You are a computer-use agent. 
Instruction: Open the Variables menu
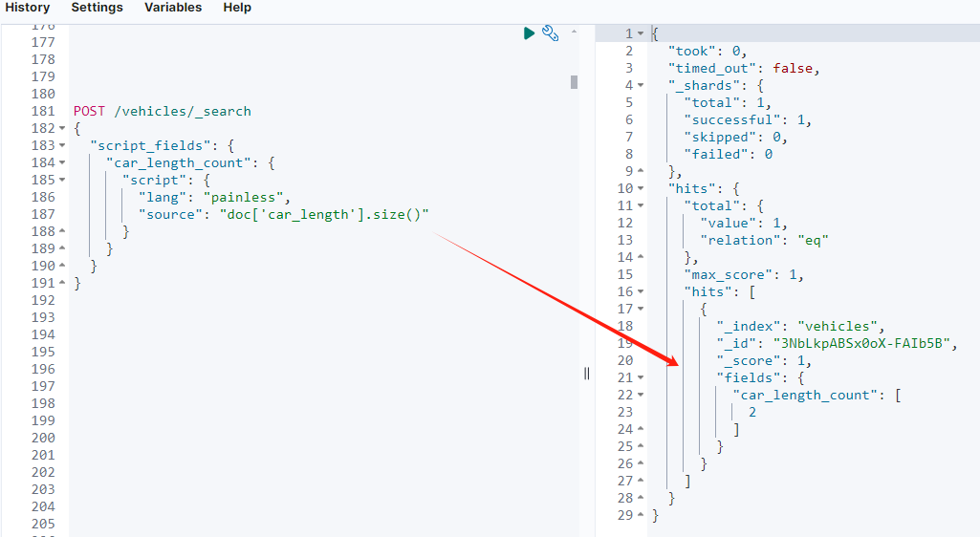(173, 8)
